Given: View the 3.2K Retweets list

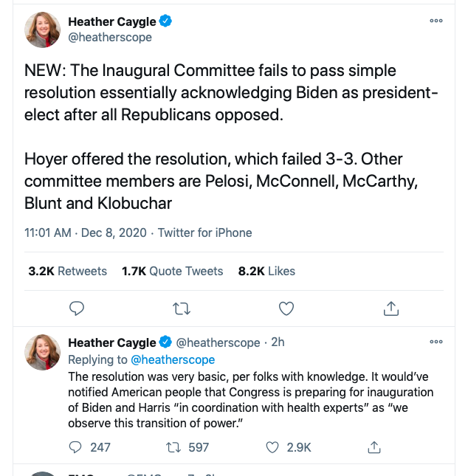Looking at the screenshot, I should 67,271.
